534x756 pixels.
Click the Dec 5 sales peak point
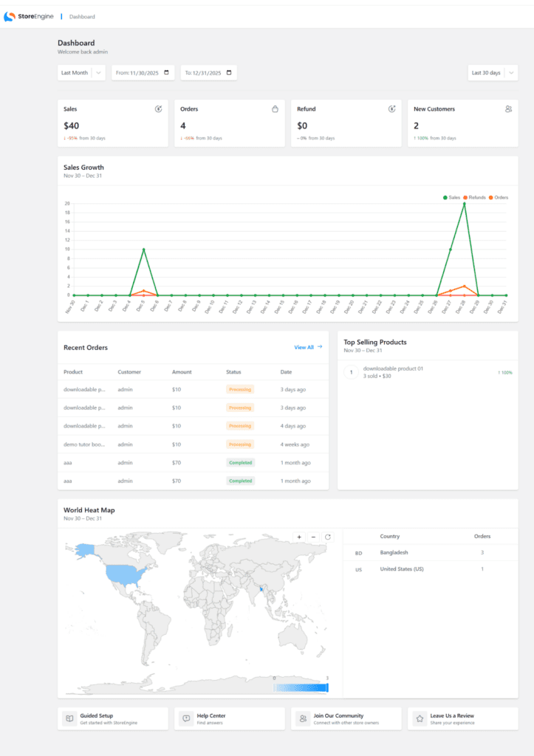tap(144, 250)
